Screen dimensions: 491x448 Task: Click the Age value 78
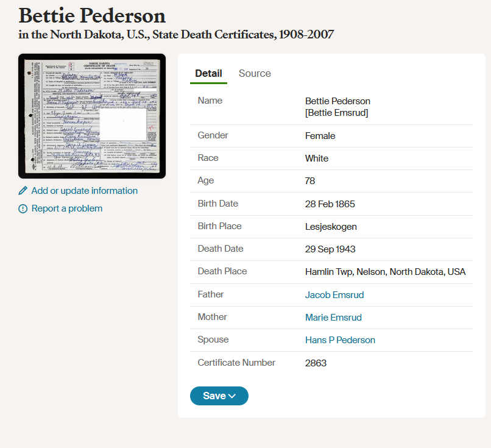(x=309, y=180)
